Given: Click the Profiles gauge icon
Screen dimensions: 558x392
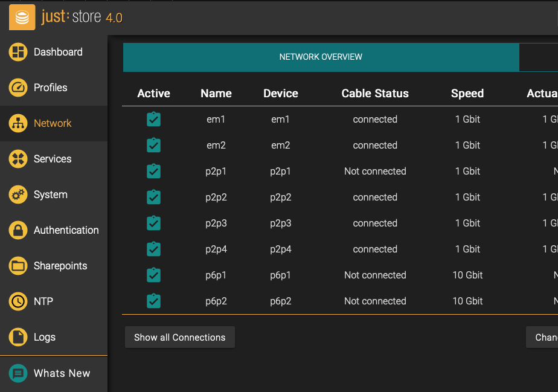Looking at the screenshot, I should [18, 88].
